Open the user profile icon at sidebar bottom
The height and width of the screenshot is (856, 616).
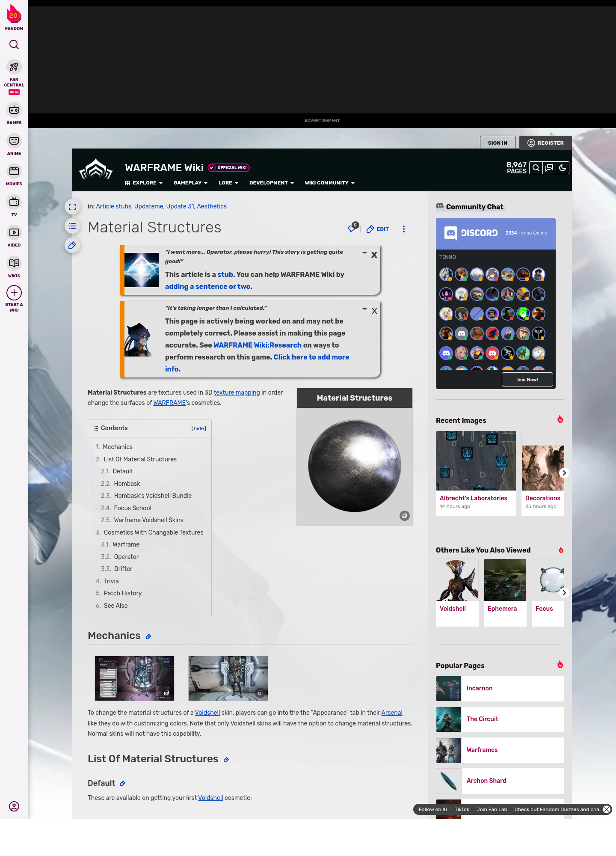[14, 806]
